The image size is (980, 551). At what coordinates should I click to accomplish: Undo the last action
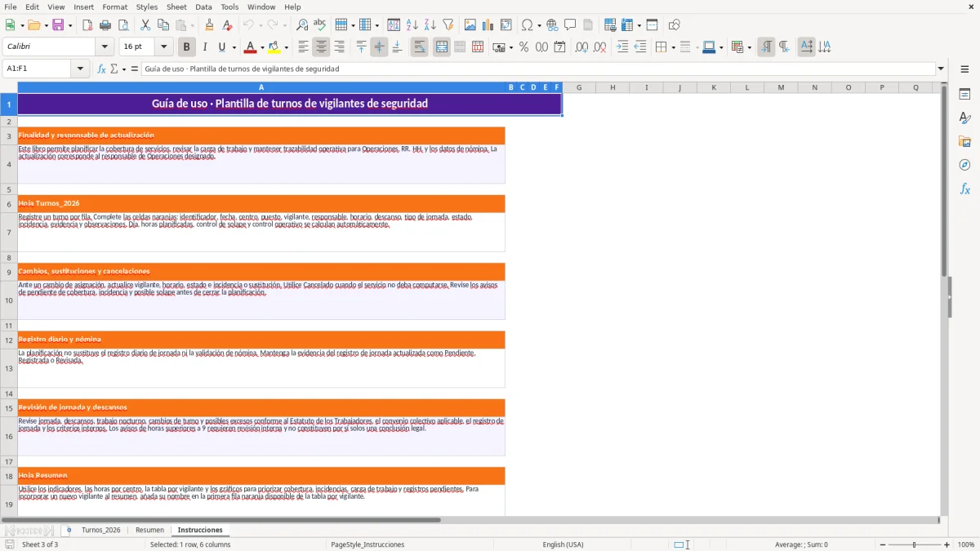click(248, 25)
